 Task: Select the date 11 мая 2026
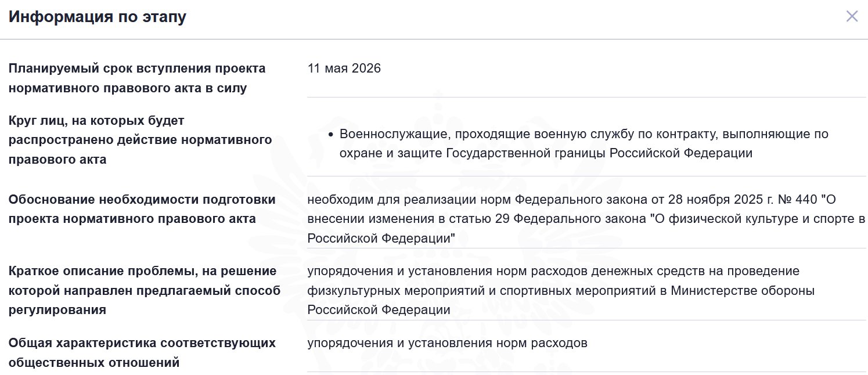[x=344, y=68]
